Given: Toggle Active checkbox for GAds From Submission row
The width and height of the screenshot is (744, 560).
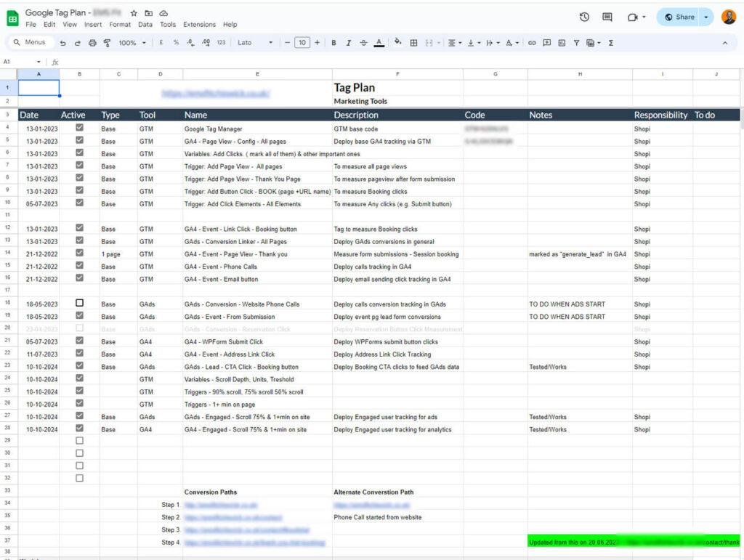Looking at the screenshot, I should coord(79,315).
